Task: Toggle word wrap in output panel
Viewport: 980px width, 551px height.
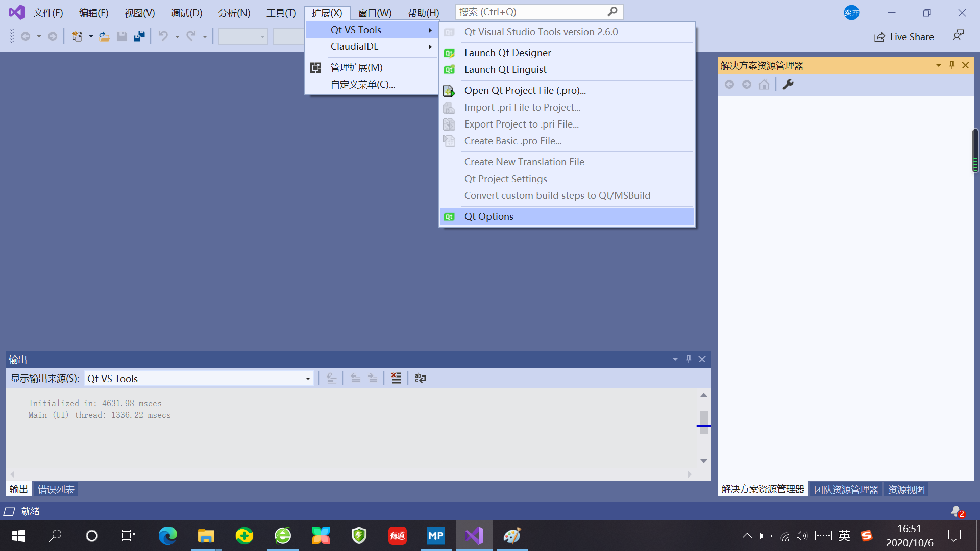Action: tap(420, 378)
